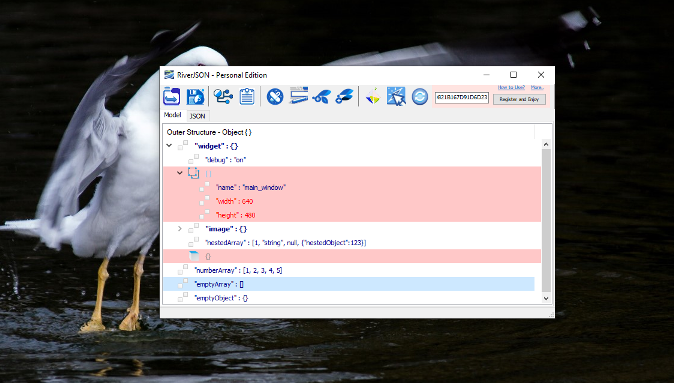
Task: Refresh with the circular arrows icon
Action: pos(420,96)
